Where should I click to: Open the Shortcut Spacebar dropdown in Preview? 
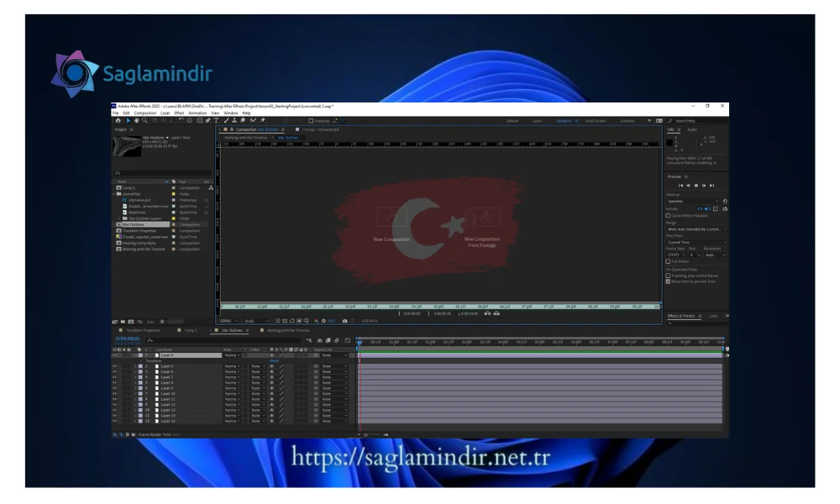click(x=693, y=202)
